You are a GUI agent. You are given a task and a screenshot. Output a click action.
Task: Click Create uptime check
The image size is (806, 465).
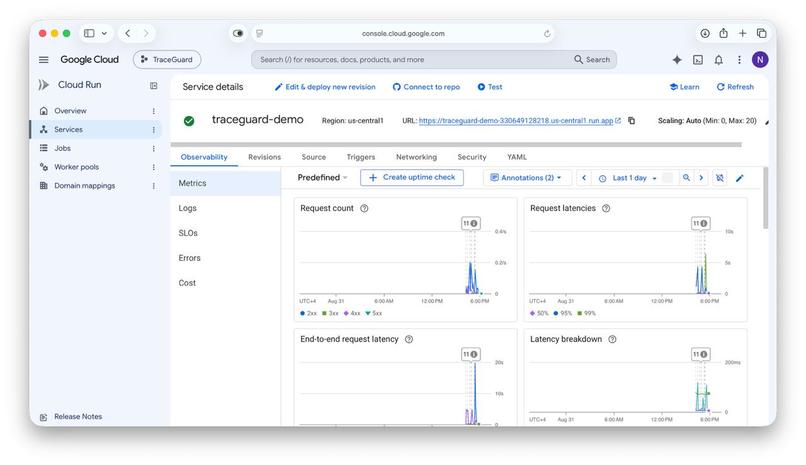(412, 177)
